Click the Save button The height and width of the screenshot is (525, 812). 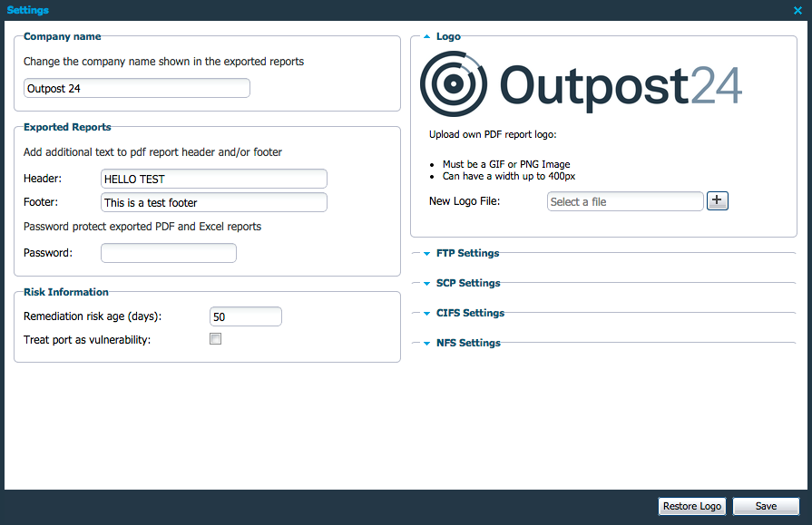(766, 506)
